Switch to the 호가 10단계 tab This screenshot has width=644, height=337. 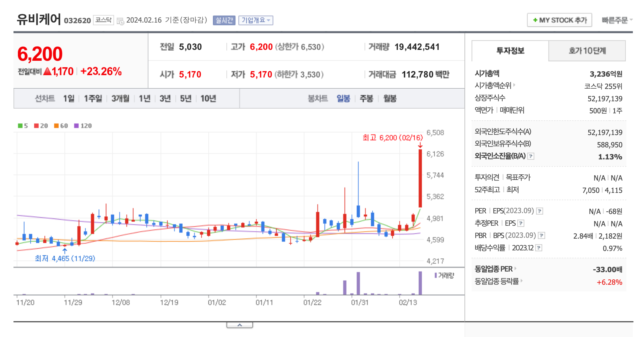point(587,50)
